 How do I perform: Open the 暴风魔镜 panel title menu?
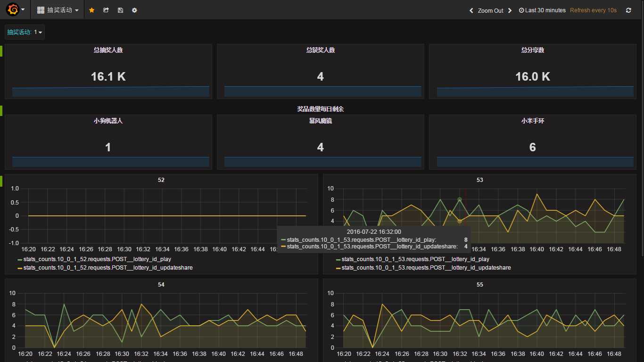320,121
